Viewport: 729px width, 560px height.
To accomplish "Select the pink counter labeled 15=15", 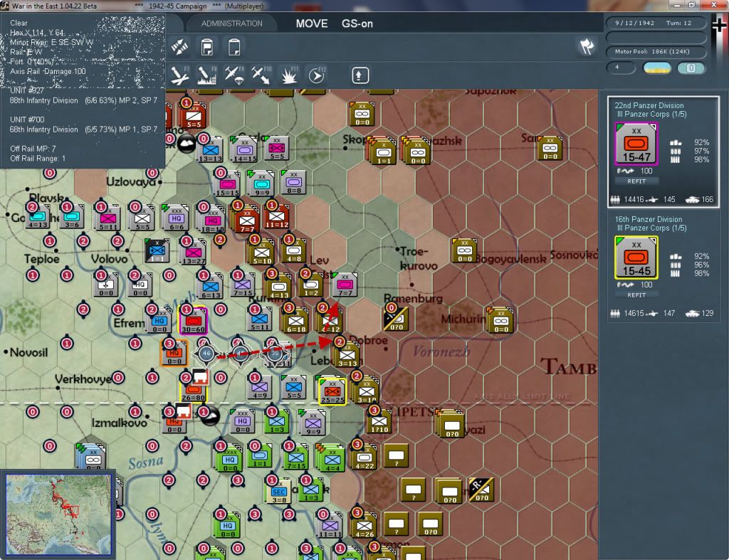I will pos(227,184).
